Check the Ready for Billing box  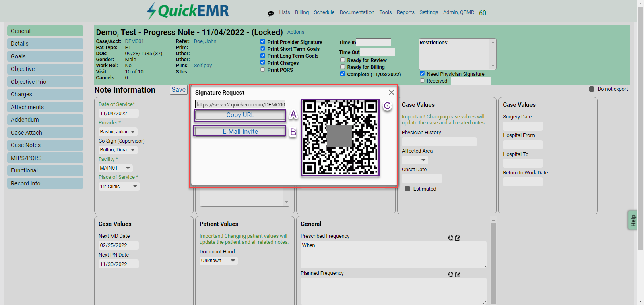click(343, 67)
